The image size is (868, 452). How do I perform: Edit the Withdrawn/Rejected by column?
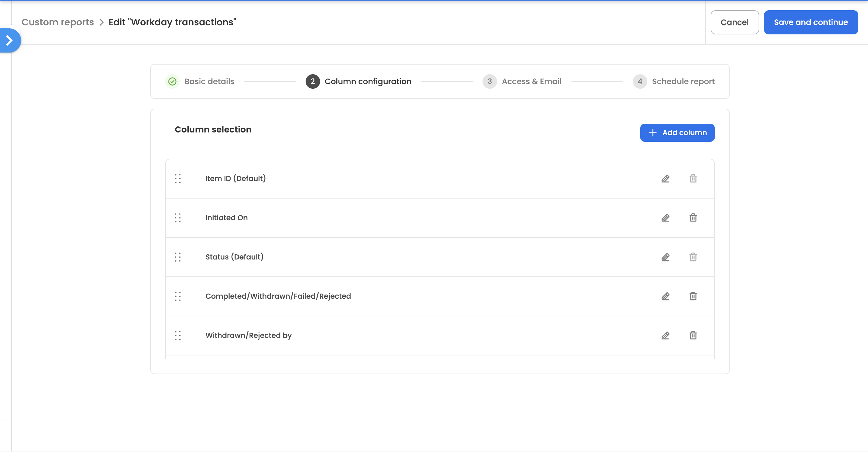pos(665,335)
